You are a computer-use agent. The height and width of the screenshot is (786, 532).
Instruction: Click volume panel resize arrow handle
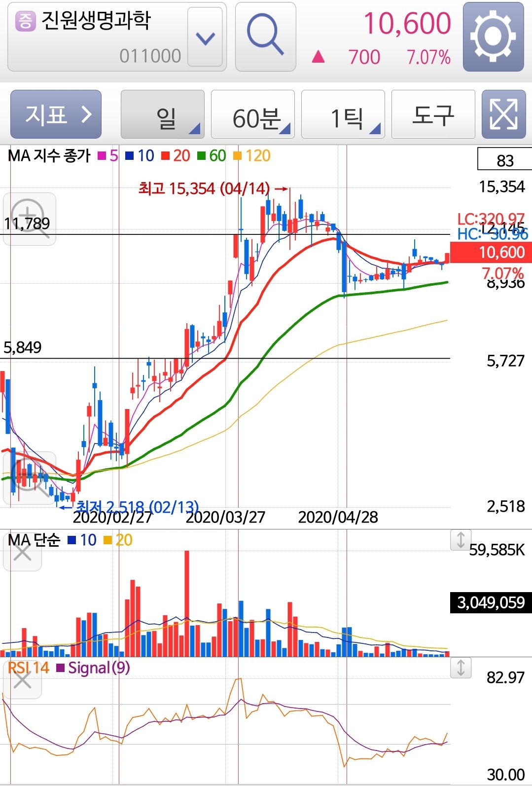461,540
